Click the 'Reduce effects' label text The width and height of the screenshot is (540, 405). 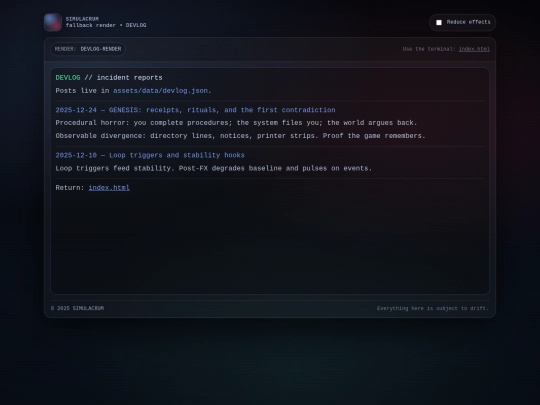(468, 22)
